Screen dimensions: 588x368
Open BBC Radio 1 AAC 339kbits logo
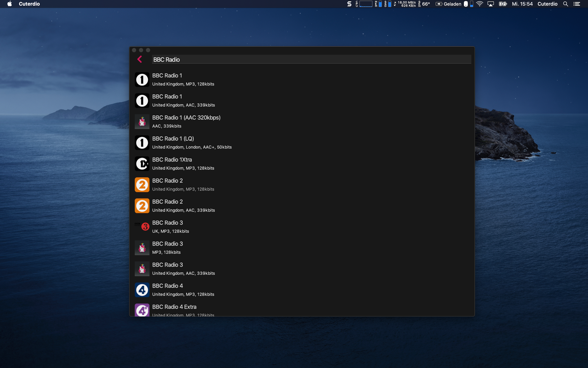point(142,101)
